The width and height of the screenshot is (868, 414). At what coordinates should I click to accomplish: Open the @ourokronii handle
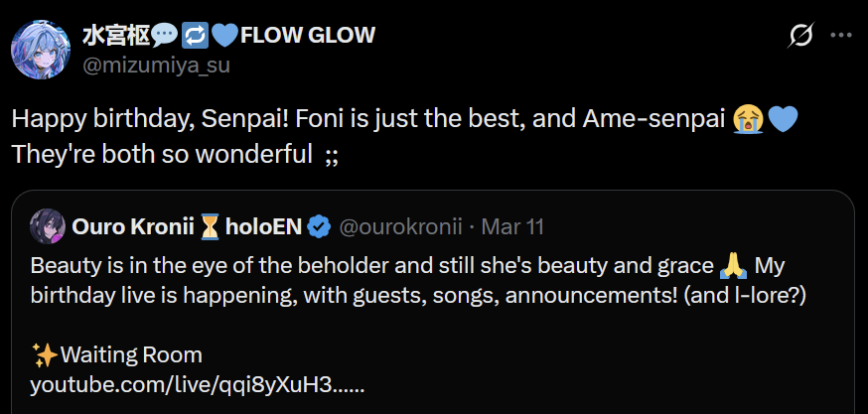[400, 226]
